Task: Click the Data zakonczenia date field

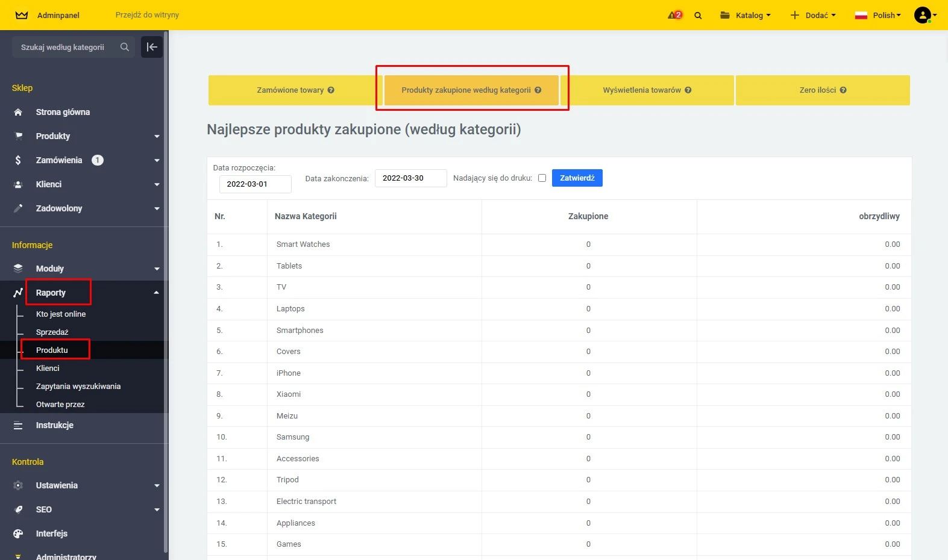Action: tap(411, 178)
